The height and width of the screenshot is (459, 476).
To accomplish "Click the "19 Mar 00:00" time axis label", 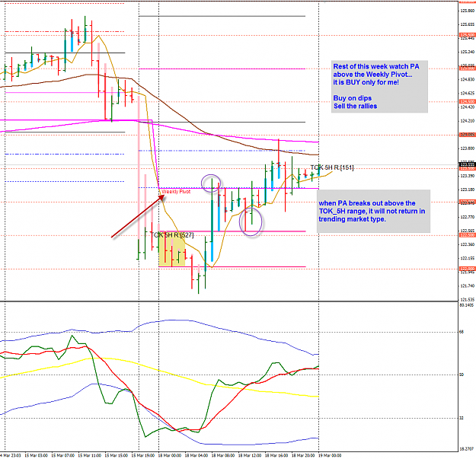I will pos(330,455).
